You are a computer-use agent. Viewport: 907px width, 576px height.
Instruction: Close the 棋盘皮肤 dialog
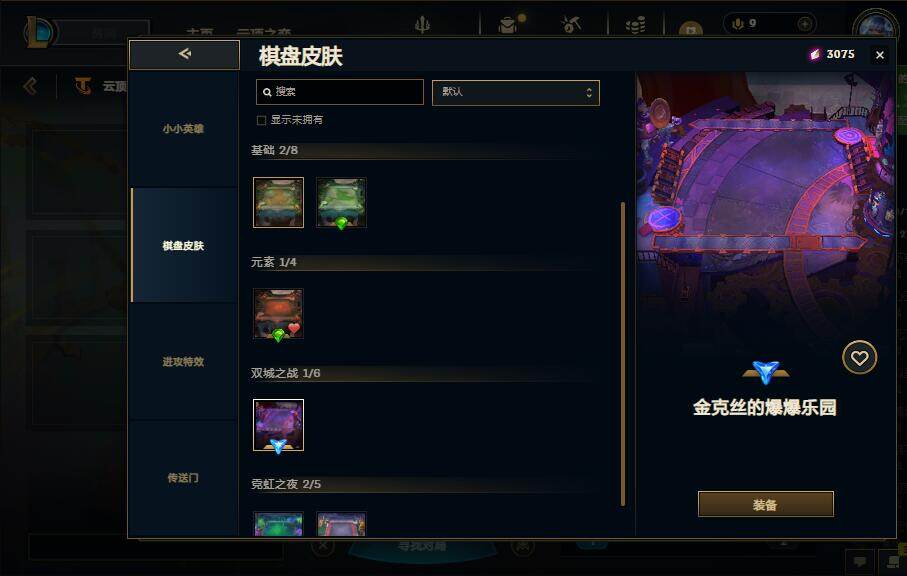coord(880,55)
